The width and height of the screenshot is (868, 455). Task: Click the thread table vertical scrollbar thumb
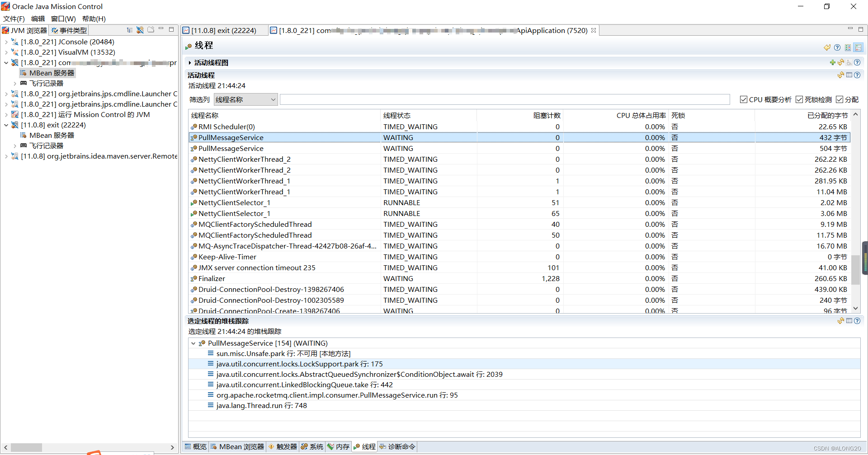(x=855, y=270)
